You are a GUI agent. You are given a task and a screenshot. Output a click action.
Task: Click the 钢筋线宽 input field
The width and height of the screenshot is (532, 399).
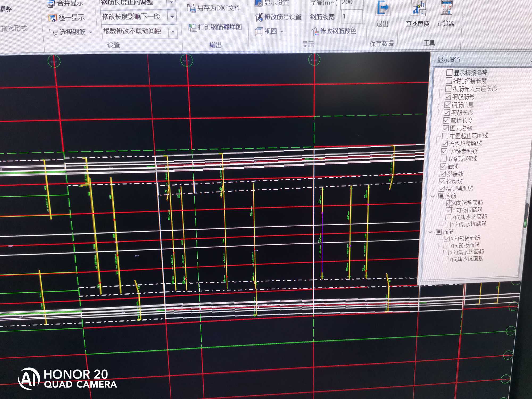click(x=352, y=17)
